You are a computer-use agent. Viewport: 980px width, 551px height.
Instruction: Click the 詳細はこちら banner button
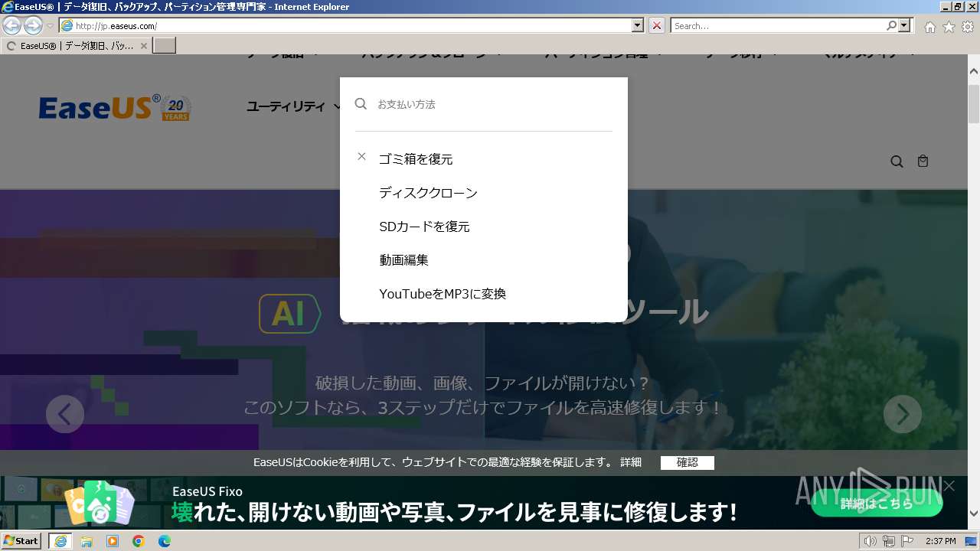877,504
